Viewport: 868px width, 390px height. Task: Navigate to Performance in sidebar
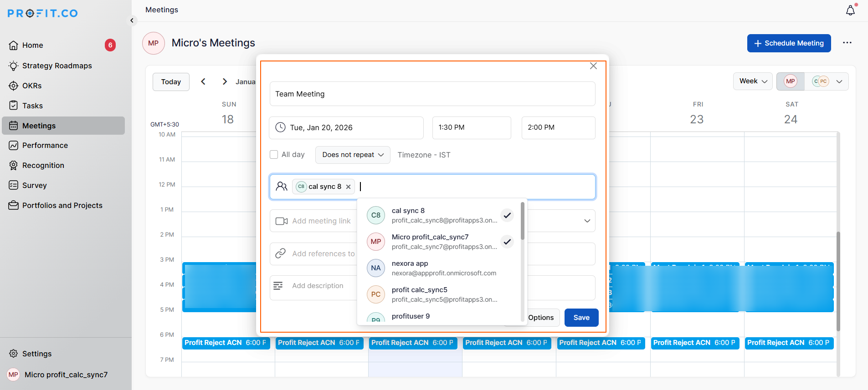pyautogui.click(x=45, y=145)
